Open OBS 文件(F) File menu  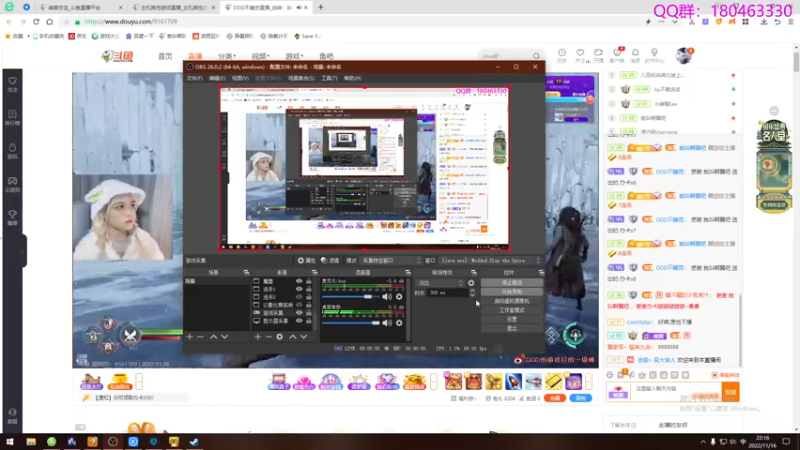[194, 78]
